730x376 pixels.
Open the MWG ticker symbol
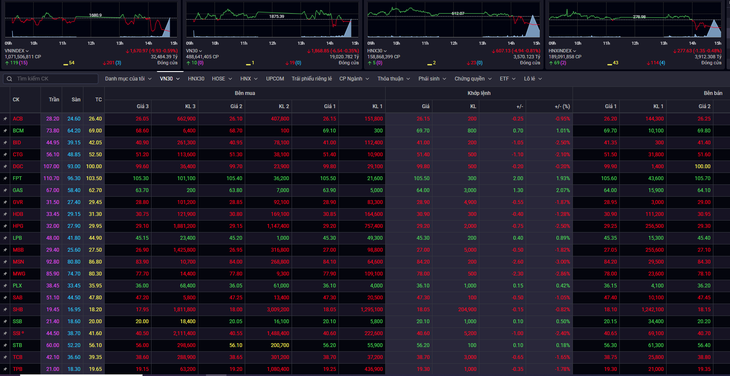click(x=19, y=274)
